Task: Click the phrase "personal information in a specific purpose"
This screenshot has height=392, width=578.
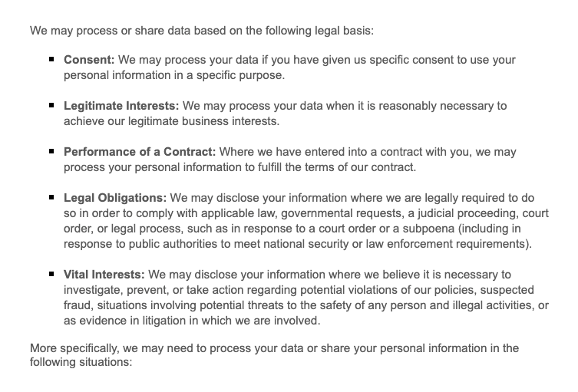Action: 174,75
